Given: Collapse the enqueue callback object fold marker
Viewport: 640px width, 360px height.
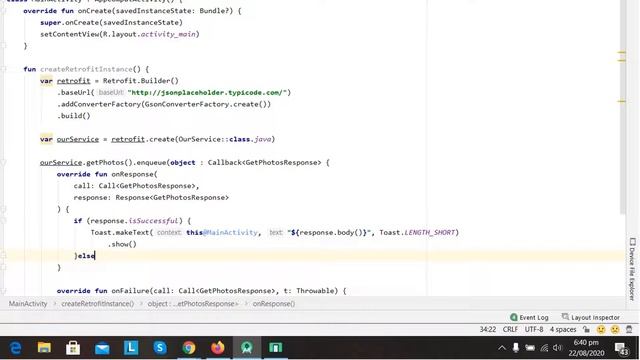Looking at the screenshot, I should (3, 162).
